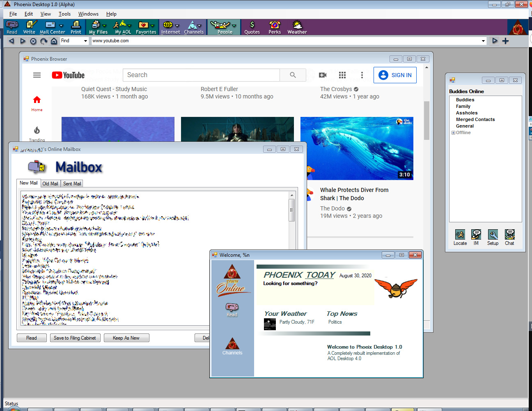Screen dimensions: 532x411
Task: Open the Perks toolbar icon
Action: (x=275, y=27)
